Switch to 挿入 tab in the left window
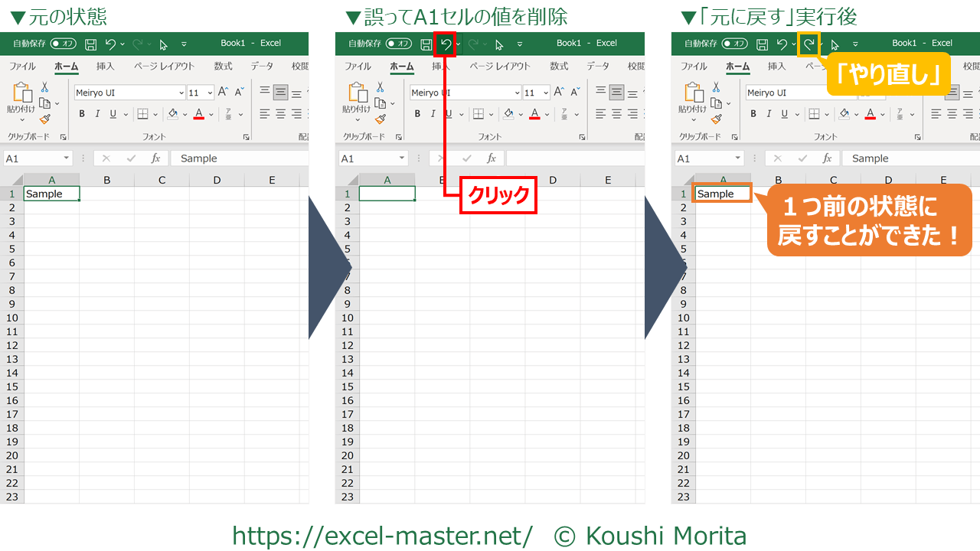This screenshot has width=980, height=551. coord(105,67)
